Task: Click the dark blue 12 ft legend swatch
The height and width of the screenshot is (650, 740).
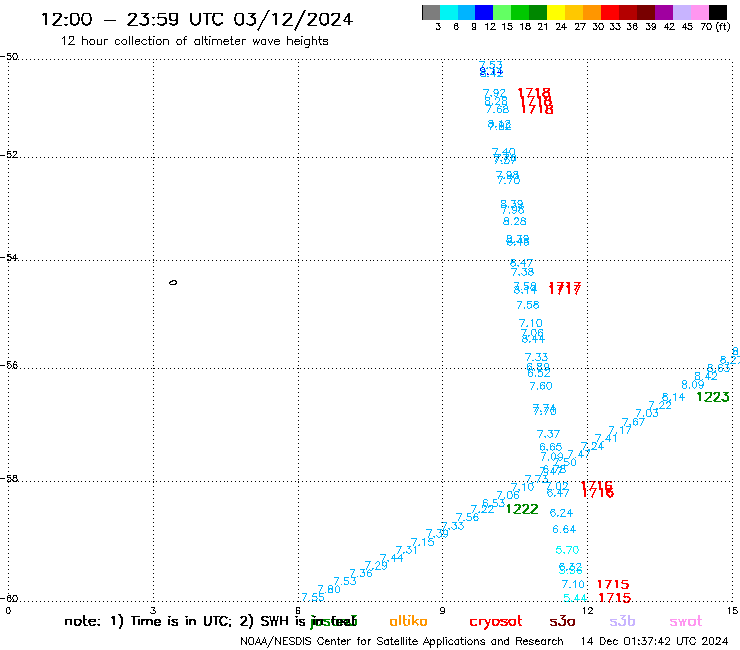Action: coord(484,12)
